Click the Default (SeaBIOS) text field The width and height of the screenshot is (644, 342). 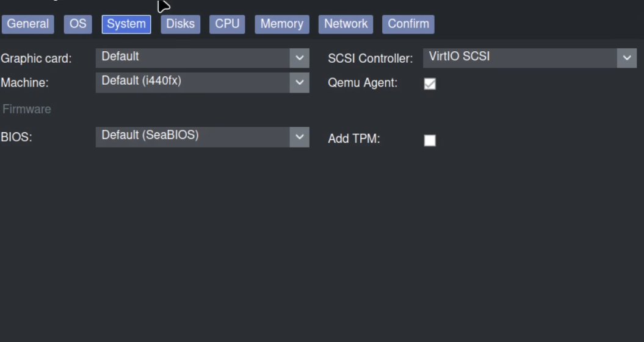click(192, 137)
